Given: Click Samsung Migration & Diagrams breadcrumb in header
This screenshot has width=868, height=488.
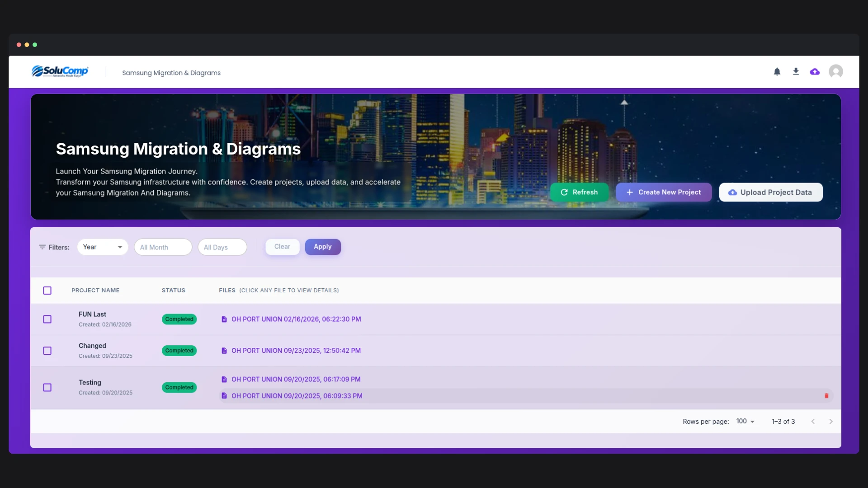Looking at the screenshot, I should (x=171, y=73).
